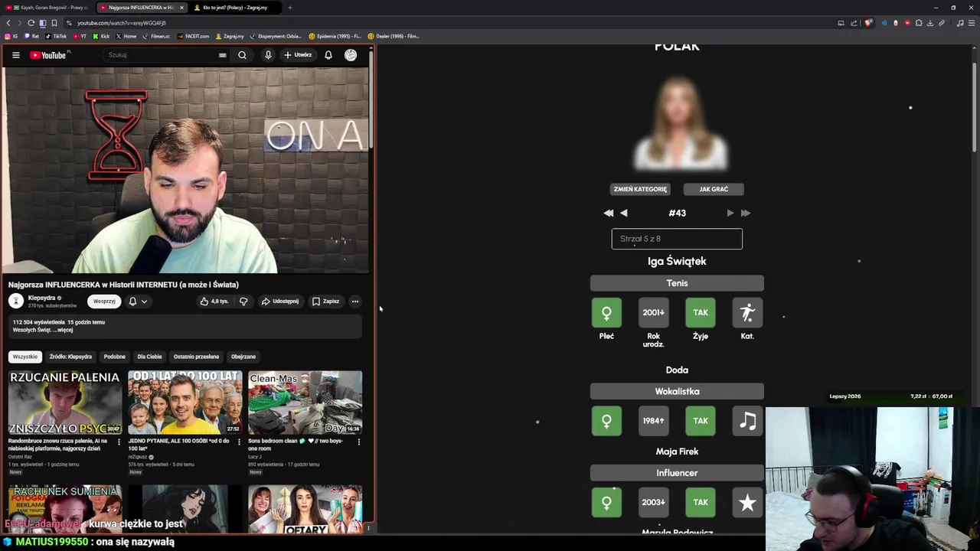This screenshot has width=980, height=551.
Task: Click Iga Świątek's 2001+ birth year tile
Action: (x=653, y=312)
